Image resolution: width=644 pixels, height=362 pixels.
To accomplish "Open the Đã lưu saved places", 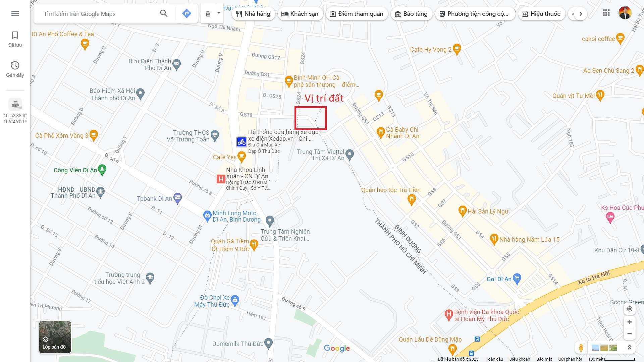I will [15, 39].
